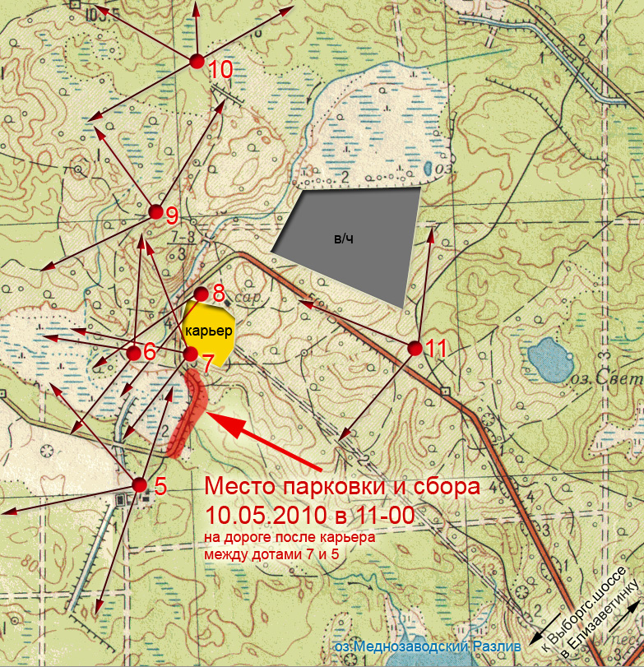Image resolution: width=644 pixels, height=667 pixels.
Task: Click the date text '10.05.2010 в 11-00'
Action: 310,515
